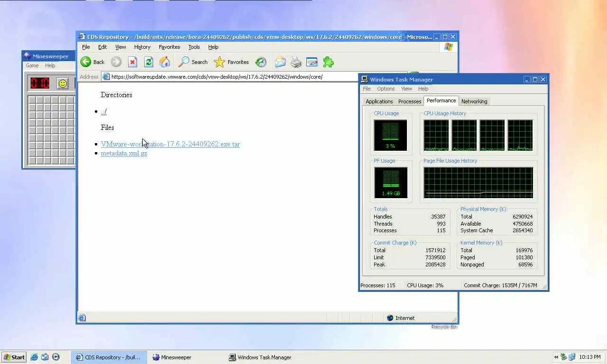Switch to the Applications tab

379,101
